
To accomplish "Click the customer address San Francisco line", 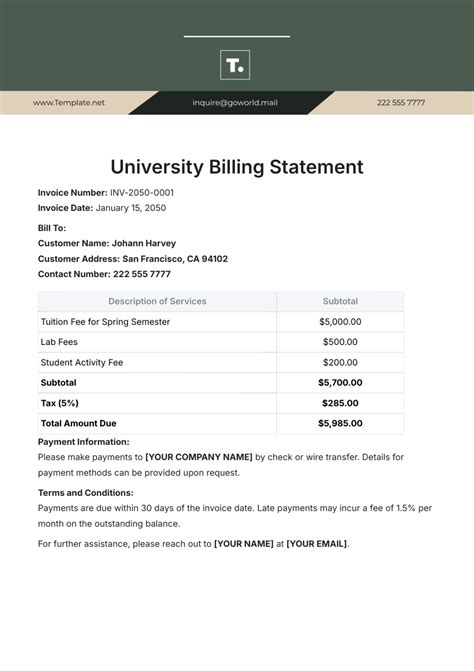I will (133, 259).
